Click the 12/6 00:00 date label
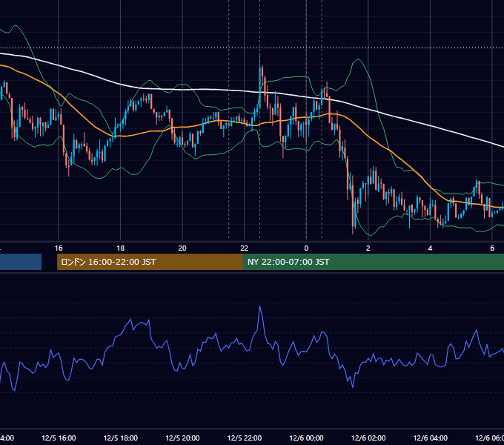This screenshot has height=445, width=504. 306,438
